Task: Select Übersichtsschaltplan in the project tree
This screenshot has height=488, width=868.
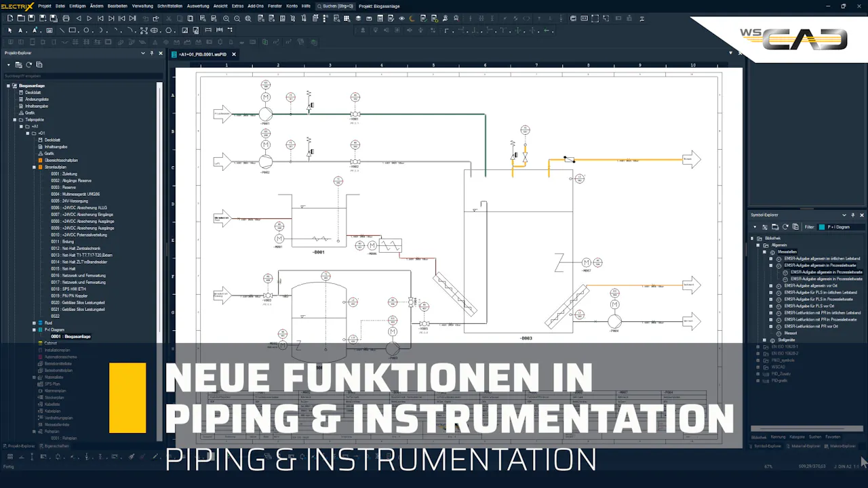Action: [x=61, y=160]
